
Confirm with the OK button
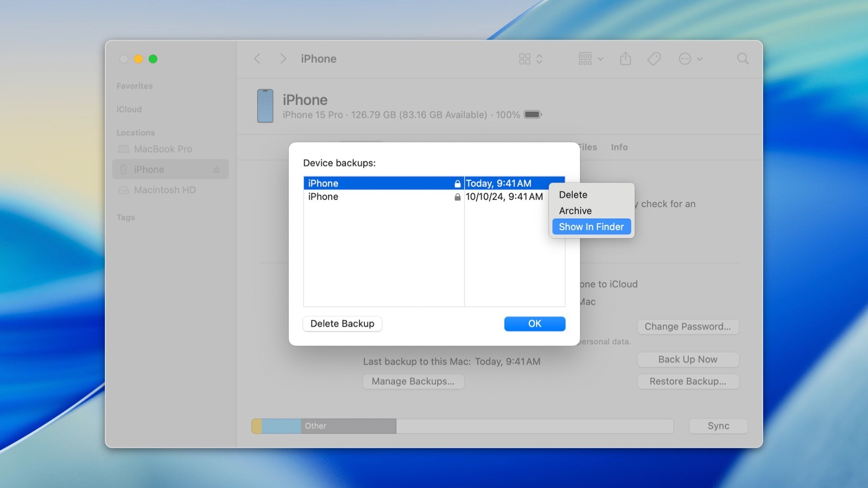534,324
